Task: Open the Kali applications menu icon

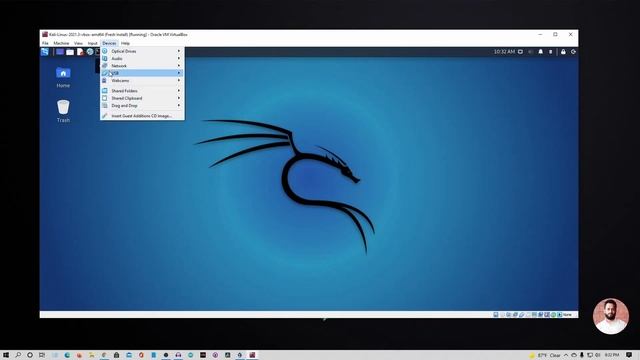Action: (x=44, y=51)
